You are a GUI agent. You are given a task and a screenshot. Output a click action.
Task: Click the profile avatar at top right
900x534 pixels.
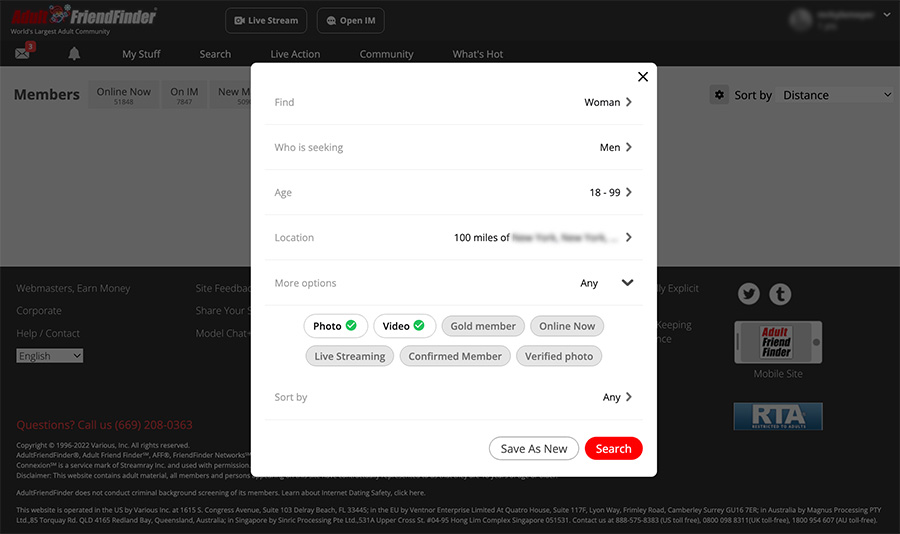click(x=800, y=20)
